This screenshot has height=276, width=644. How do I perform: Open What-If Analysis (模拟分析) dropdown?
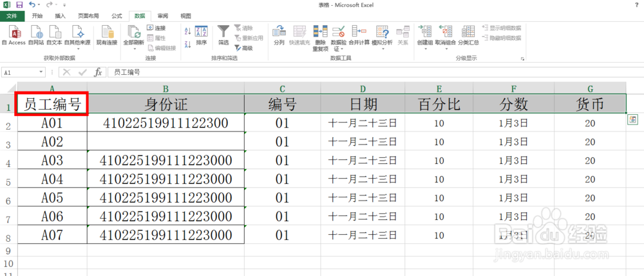point(382,37)
